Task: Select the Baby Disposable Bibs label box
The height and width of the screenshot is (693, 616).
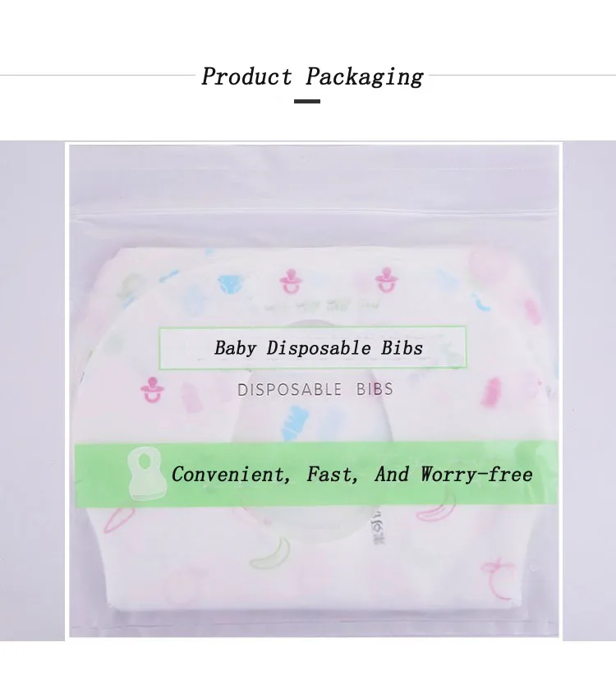Action: pyautogui.click(x=313, y=348)
